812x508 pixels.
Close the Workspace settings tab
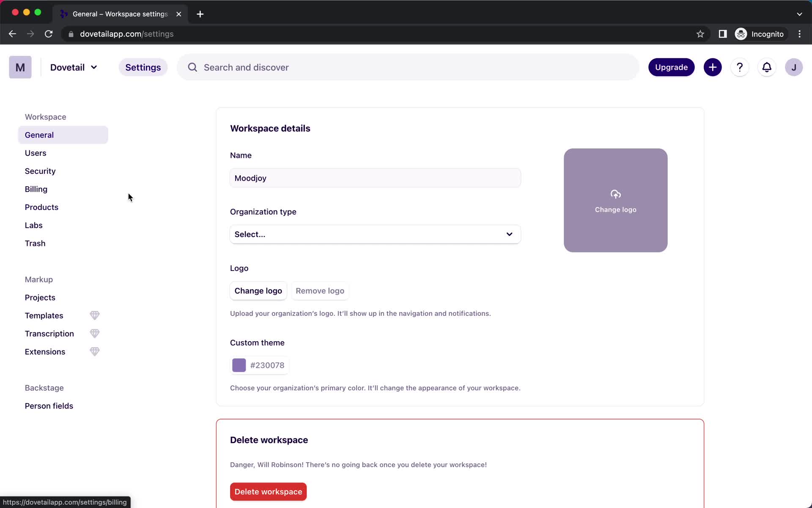point(179,14)
